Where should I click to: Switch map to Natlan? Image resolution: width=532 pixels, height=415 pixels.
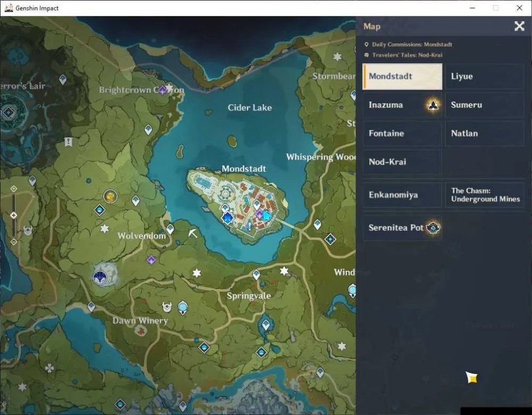485,134
